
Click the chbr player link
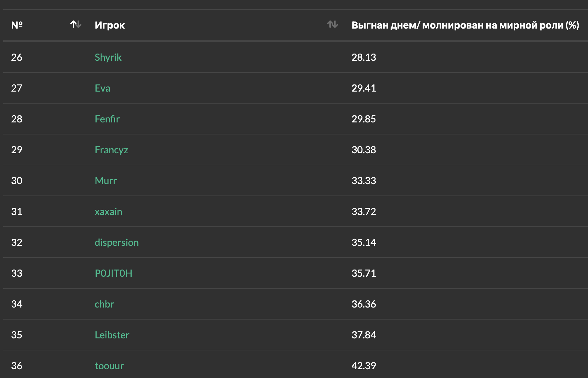(x=104, y=304)
